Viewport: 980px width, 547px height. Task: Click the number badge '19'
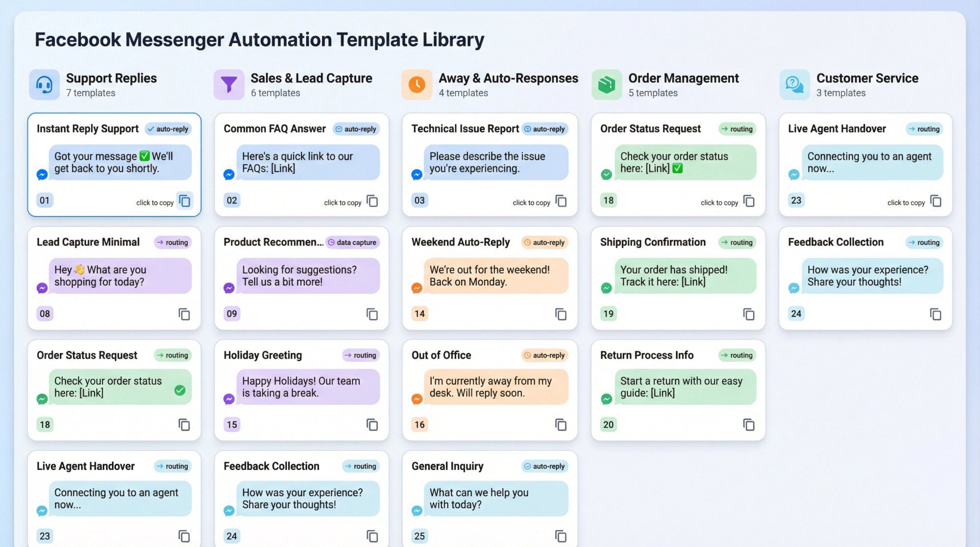pyautogui.click(x=608, y=314)
